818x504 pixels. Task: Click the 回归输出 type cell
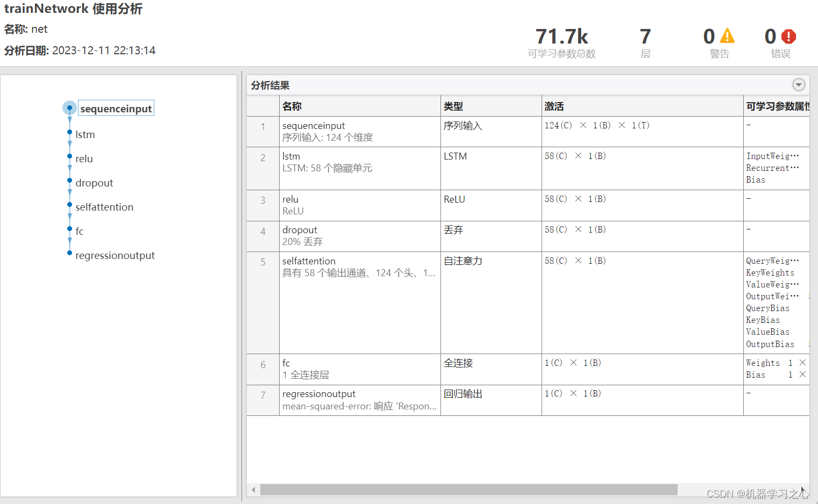click(491, 400)
